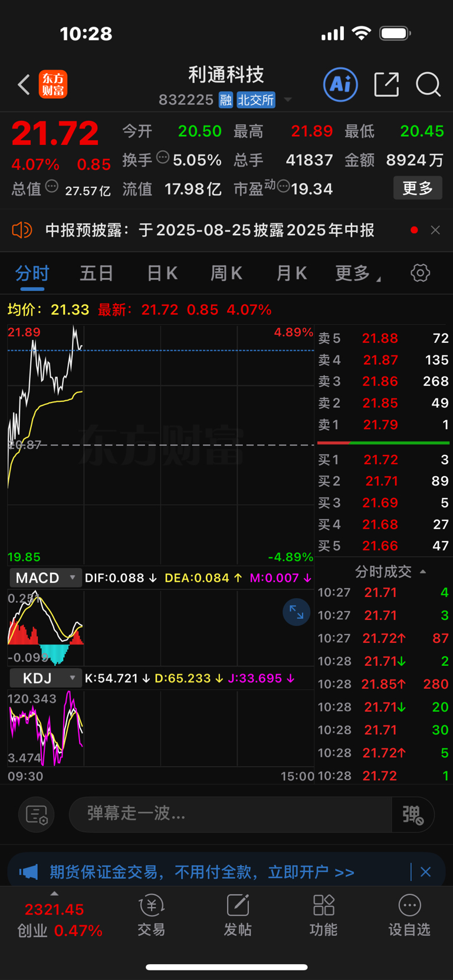Tap the KDJ sub-chart
Image resolution: width=453 pixels, height=980 pixels.
click(x=160, y=728)
